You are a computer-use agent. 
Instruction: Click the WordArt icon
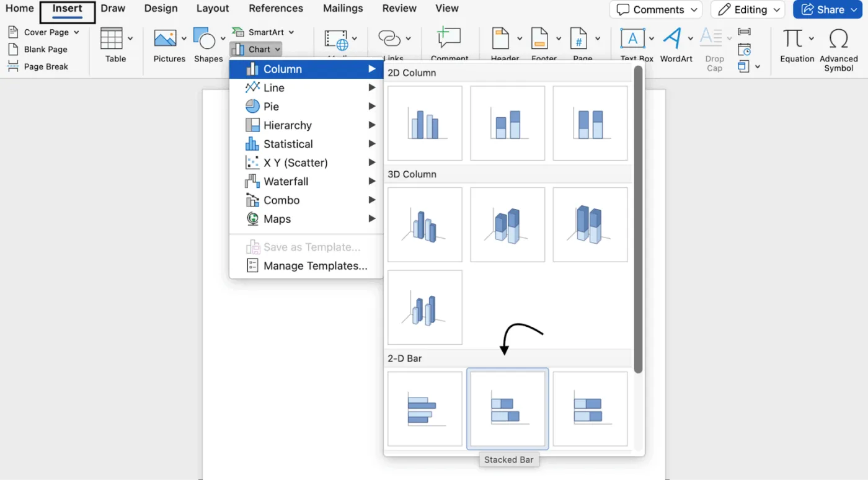click(x=673, y=38)
